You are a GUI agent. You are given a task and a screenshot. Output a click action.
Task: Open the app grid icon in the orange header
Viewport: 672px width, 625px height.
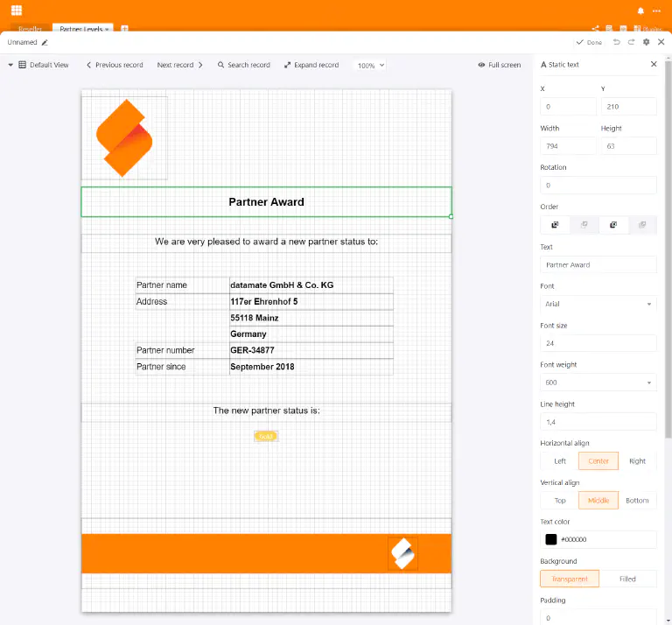point(17,10)
